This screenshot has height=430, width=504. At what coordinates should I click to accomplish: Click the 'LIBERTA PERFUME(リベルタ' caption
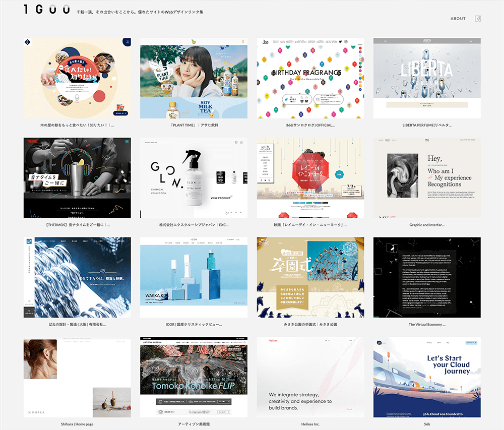(x=427, y=126)
